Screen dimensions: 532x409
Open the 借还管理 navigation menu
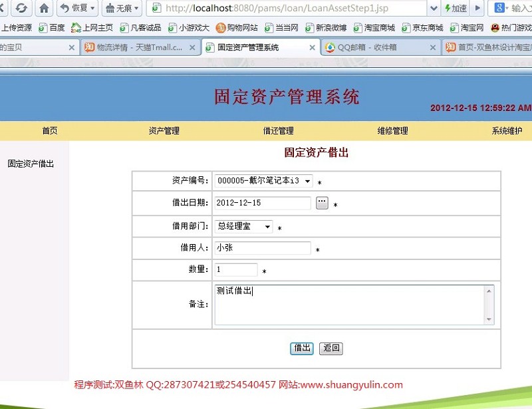click(279, 130)
